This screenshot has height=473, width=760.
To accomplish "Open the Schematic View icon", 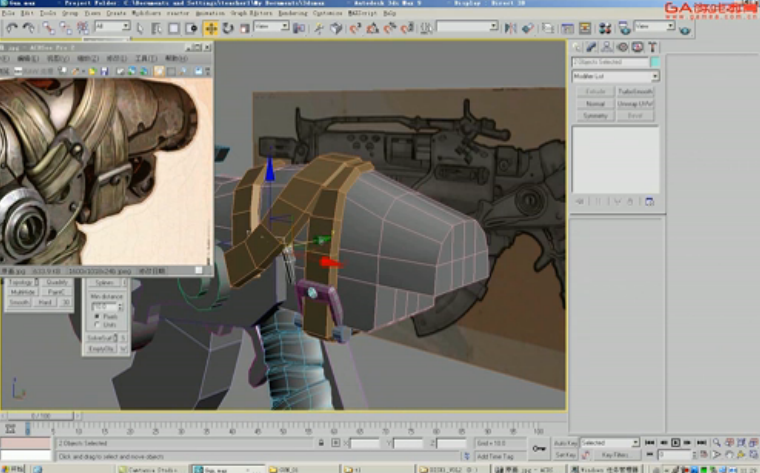I will pos(585,29).
